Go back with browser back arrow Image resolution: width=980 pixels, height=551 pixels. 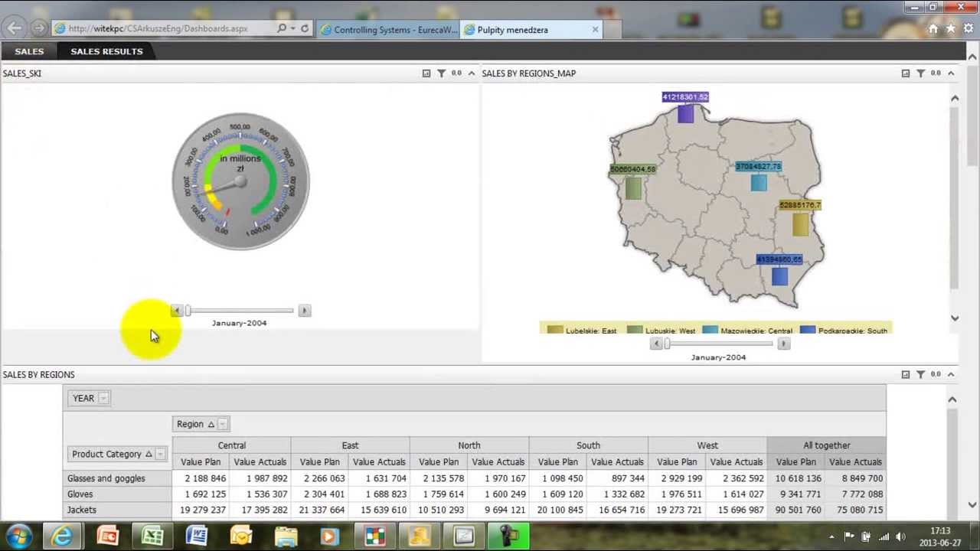(x=14, y=28)
